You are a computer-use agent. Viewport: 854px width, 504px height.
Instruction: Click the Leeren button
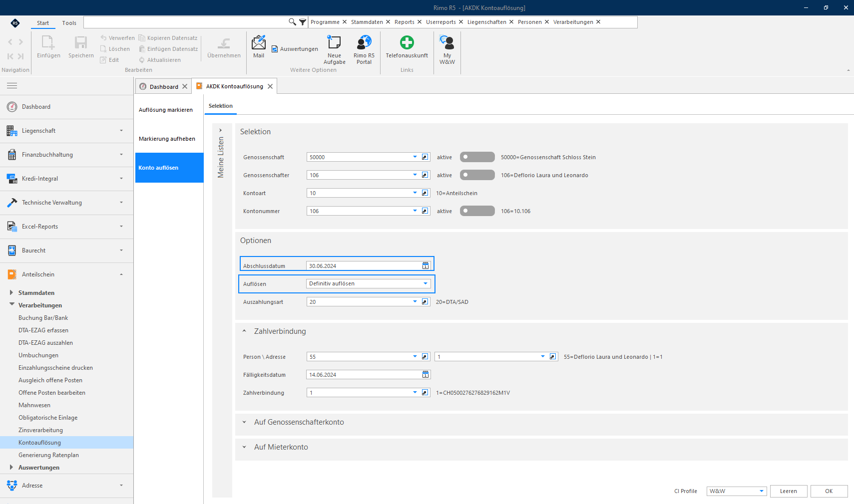[789, 491]
